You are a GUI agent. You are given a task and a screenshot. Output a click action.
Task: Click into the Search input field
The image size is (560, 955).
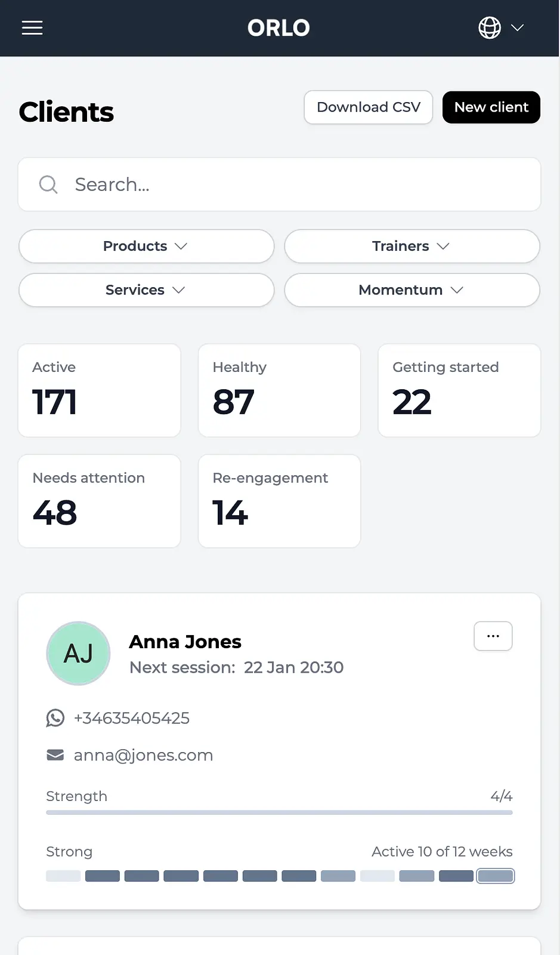click(298, 184)
